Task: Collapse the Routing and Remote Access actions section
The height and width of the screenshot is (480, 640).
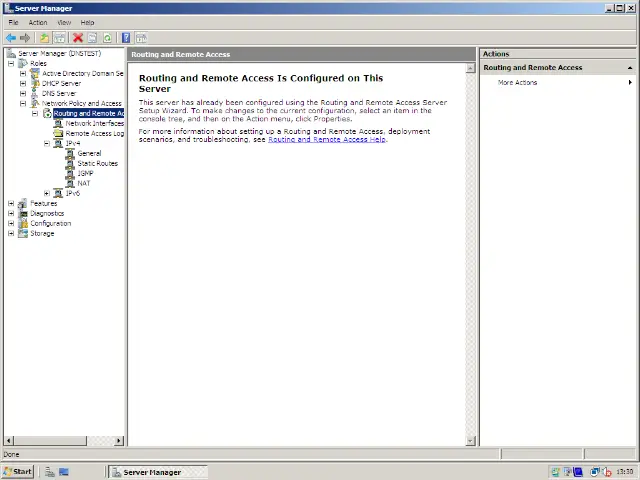Action: click(630, 68)
